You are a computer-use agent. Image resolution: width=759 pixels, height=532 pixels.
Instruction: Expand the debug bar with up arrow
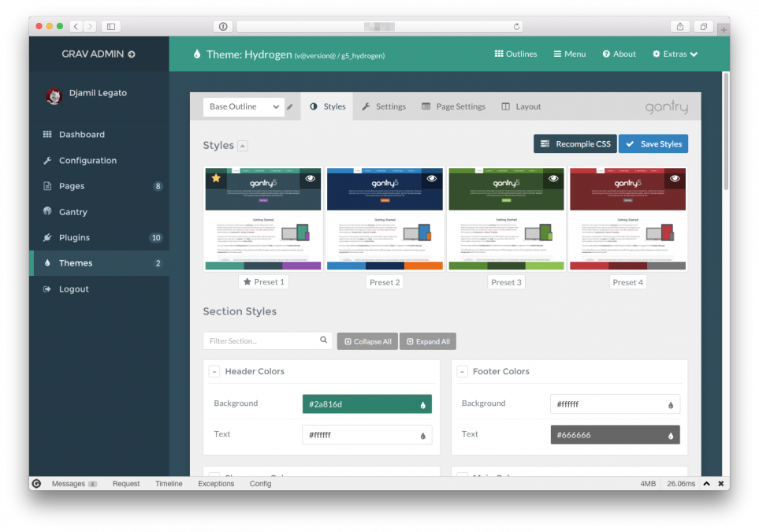[x=707, y=483]
